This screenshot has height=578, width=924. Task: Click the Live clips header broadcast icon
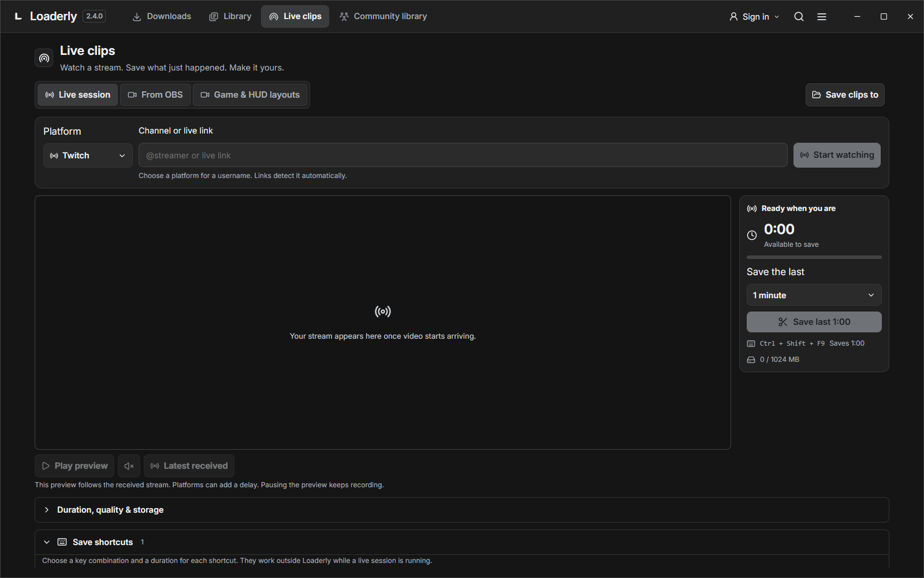[x=44, y=58]
